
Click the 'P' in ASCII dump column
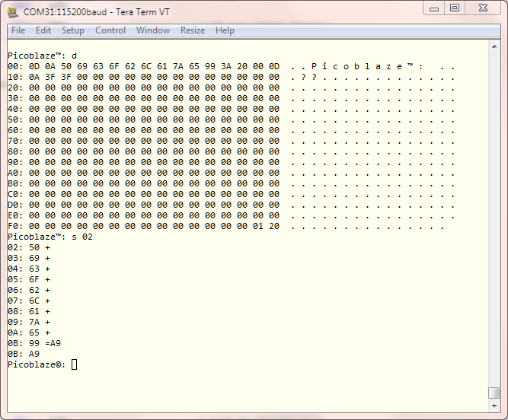click(314, 66)
